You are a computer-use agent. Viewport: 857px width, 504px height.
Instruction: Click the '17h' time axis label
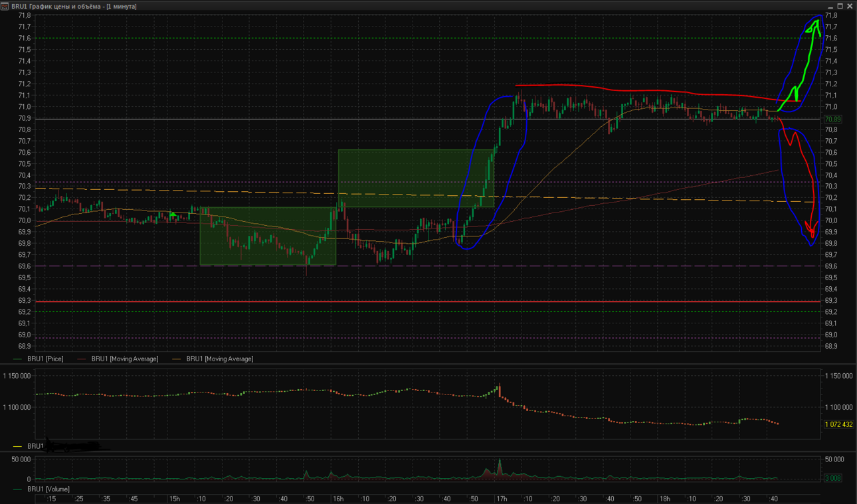click(502, 499)
